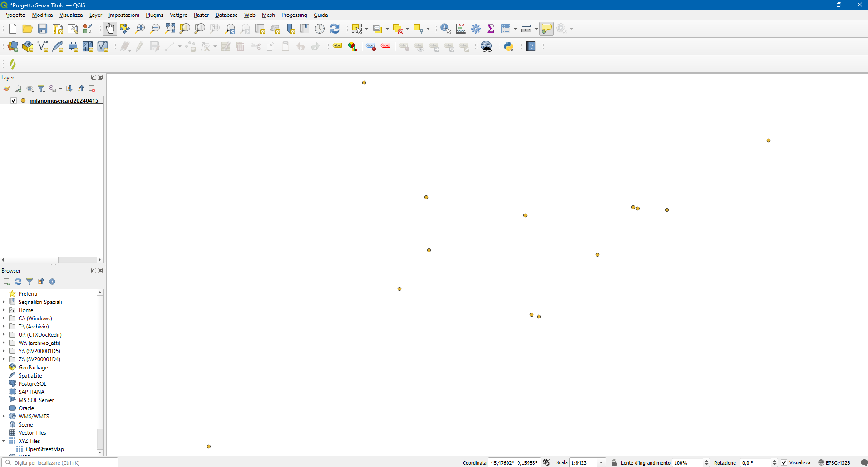Select the Pan Map hand tool
868x467 pixels.
(x=109, y=29)
